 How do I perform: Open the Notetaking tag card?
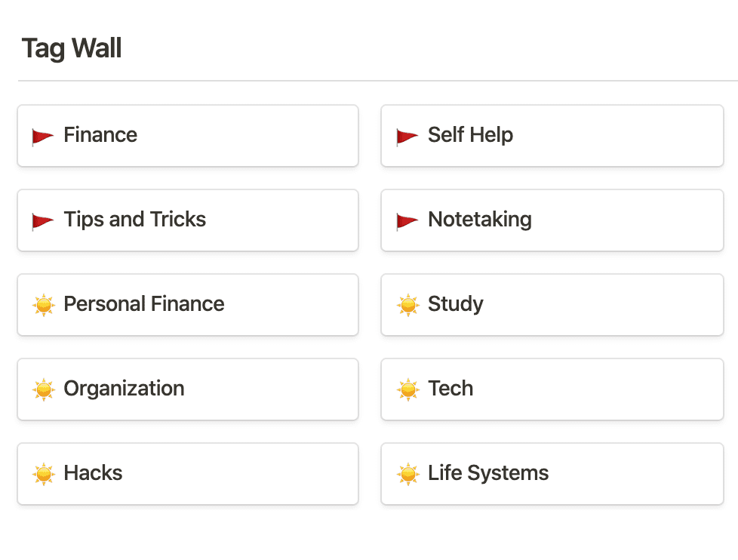coord(480,220)
